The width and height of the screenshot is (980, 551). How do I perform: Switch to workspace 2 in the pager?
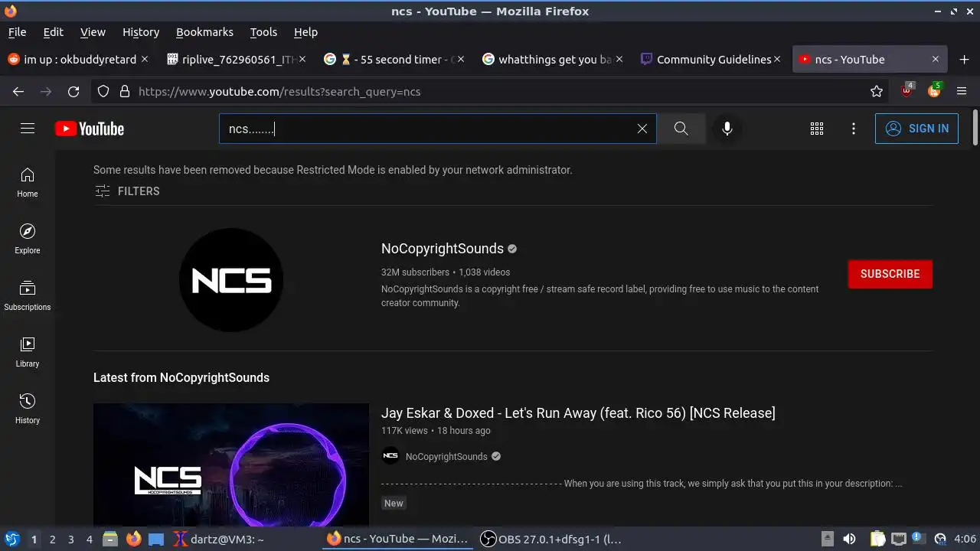[x=52, y=539]
